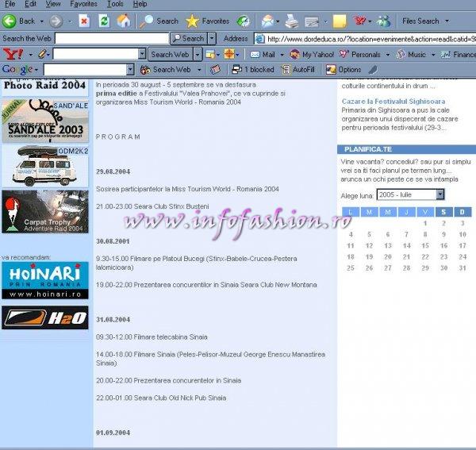Open the Tools menu
Viewport: 476px width, 450px height.
115,4
